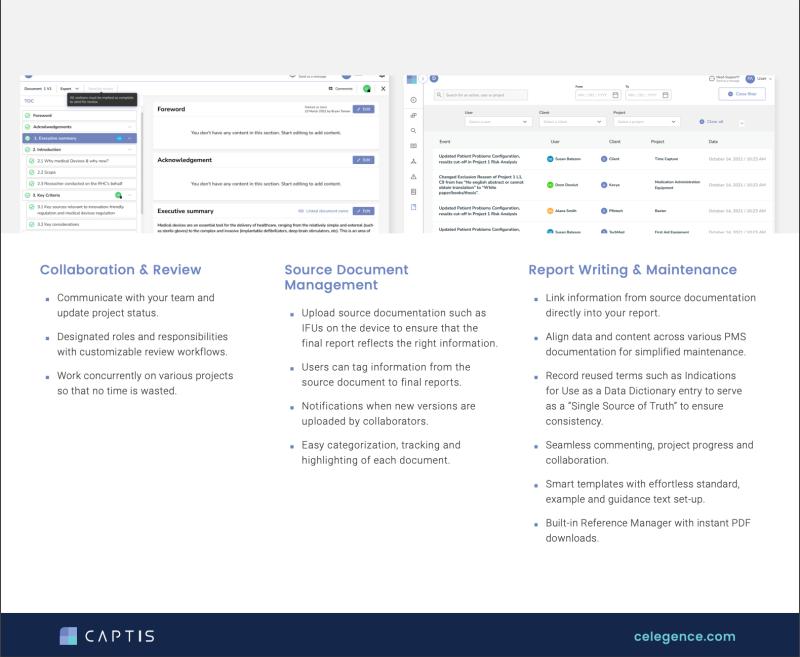Image resolution: width=800 pixels, height=657 pixels.
Task: Open the User account dropdown arrow
Action: coord(770,79)
